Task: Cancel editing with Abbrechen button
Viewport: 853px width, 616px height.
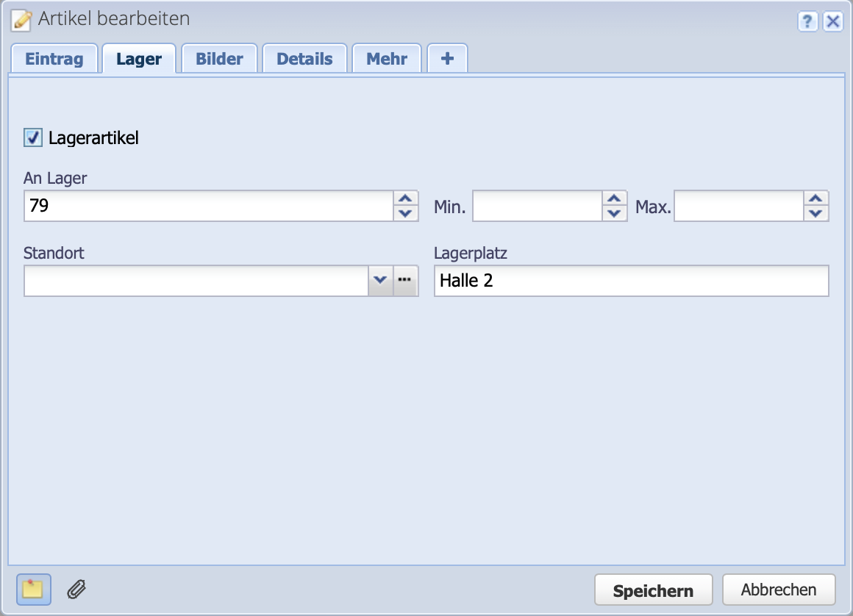Action: pos(779,590)
